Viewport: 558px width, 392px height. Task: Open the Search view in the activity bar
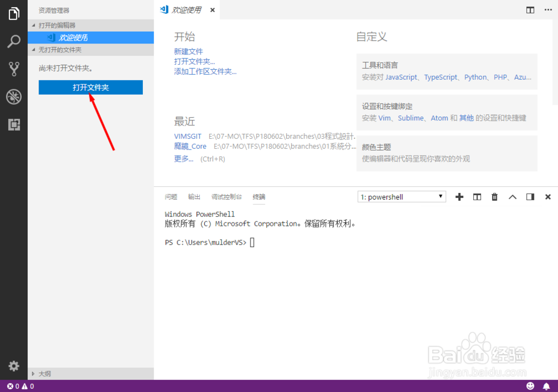click(x=13, y=41)
